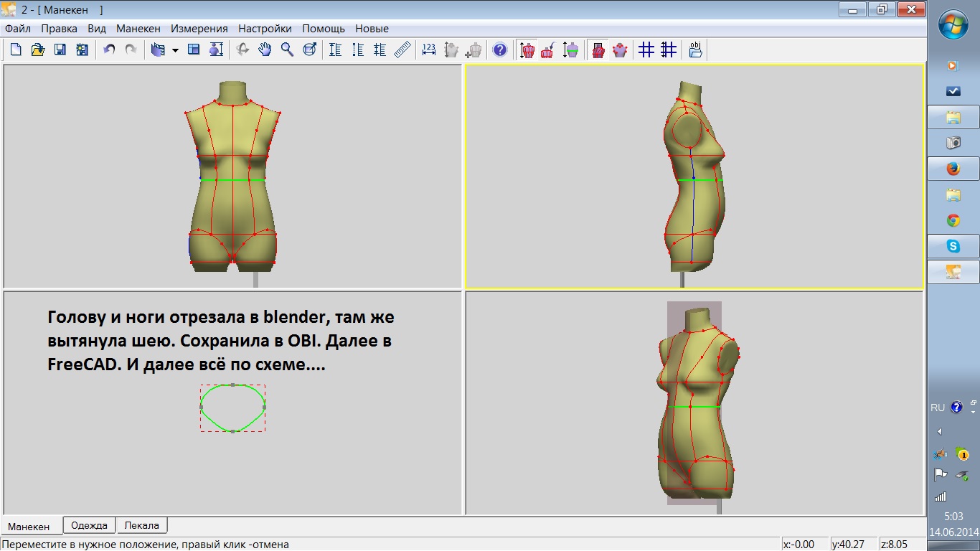Click the New file icon in toolbar
980x551 pixels.
click(16, 50)
